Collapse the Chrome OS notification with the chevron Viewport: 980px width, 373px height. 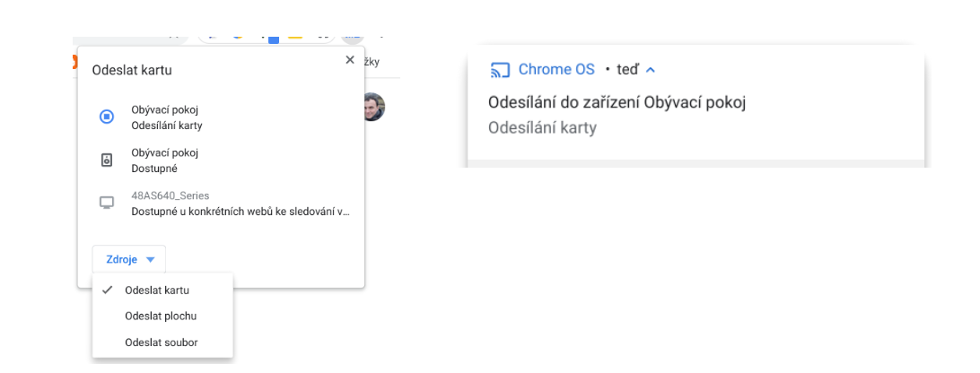click(651, 70)
